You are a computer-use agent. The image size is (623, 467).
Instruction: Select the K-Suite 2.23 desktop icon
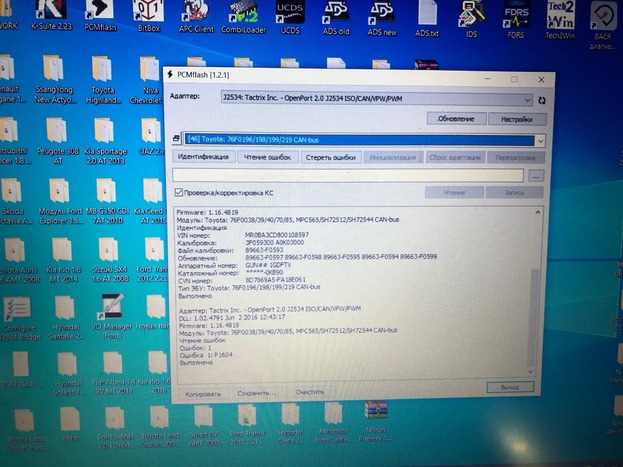(x=50, y=14)
